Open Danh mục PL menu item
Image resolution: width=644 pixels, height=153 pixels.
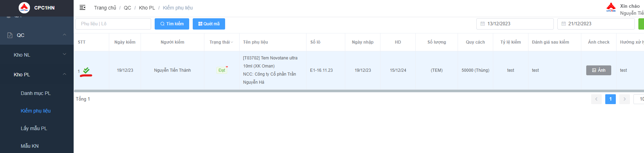pyautogui.click(x=36, y=93)
